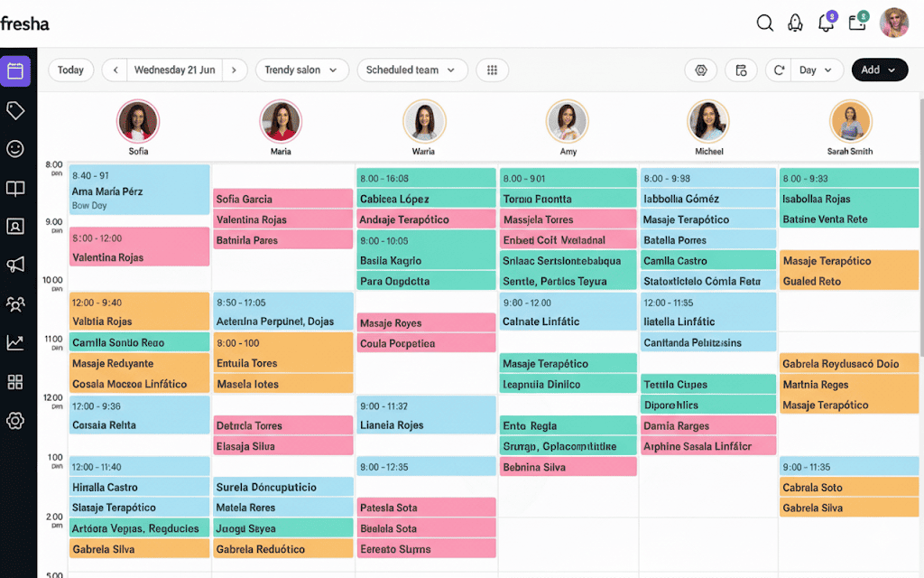Open Valentina Rojas appointment in Sofia's column

tap(139, 247)
